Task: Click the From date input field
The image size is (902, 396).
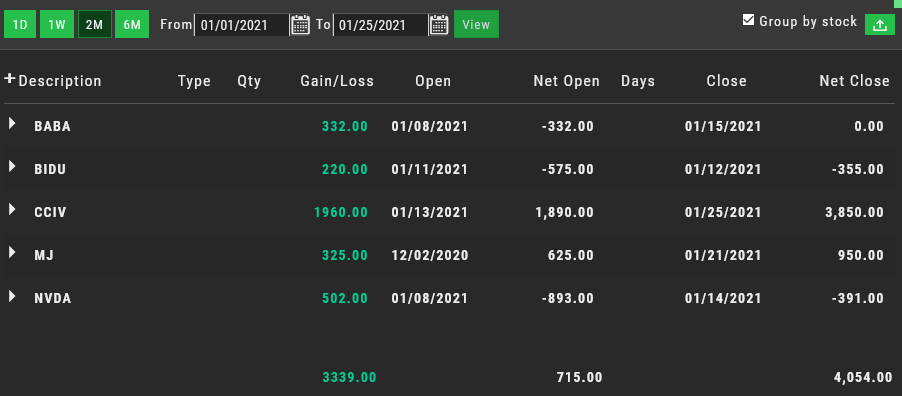Action: pyautogui.click(x=242, y=25)
